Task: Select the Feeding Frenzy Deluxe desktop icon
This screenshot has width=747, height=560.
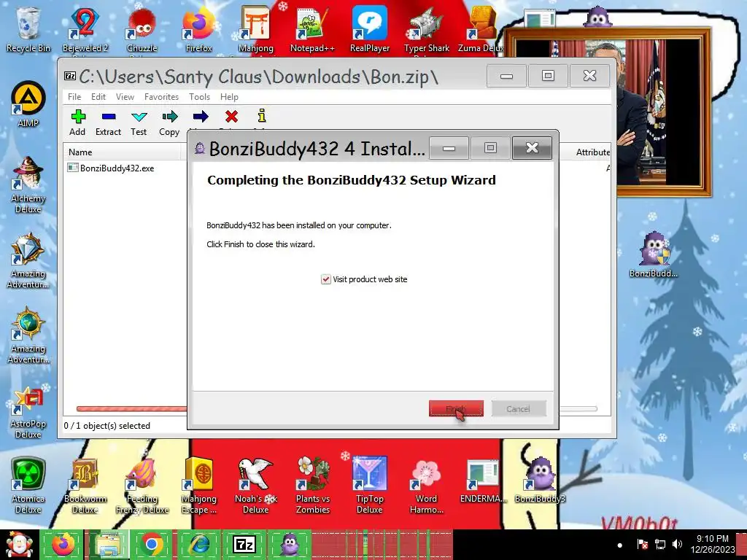Action: point(142,486)
